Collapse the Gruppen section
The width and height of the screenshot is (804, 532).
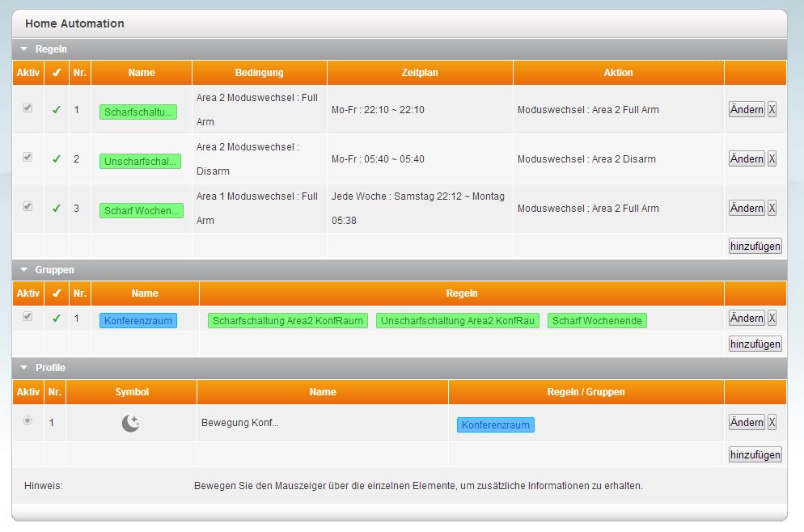pyautogui.click(x=24, y=269)
